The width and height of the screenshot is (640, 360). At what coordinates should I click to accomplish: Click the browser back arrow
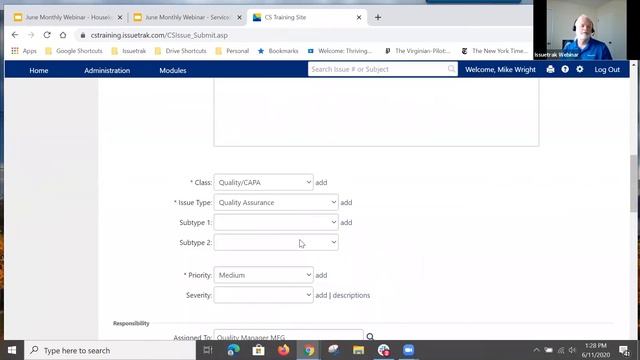pos(15,35)
